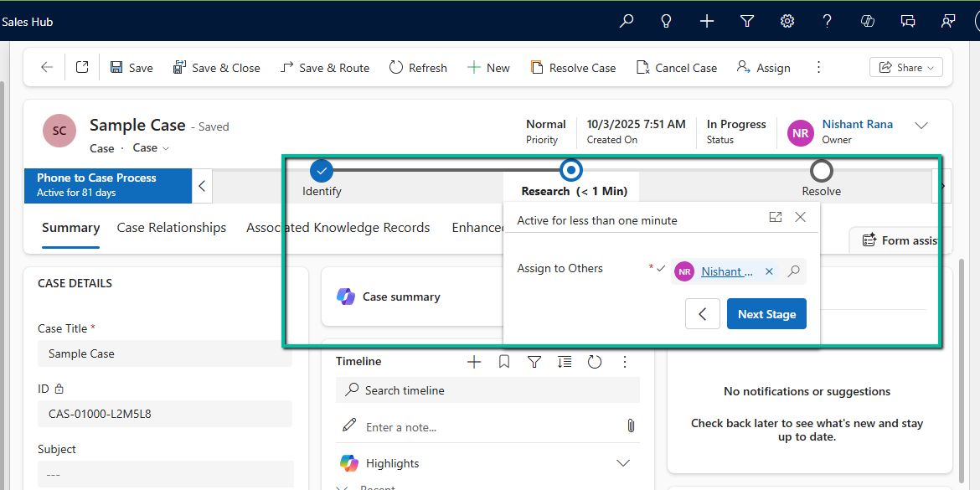Screen dimensions: 980x490
Task: Add a timeline record with plus icon
Action: coord(474,362)
